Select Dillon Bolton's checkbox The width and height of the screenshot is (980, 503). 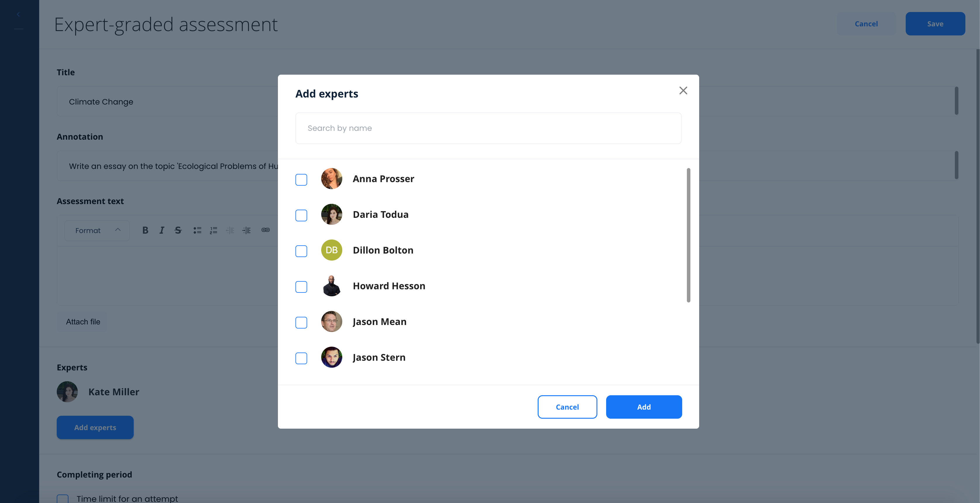tap(301, 251)
